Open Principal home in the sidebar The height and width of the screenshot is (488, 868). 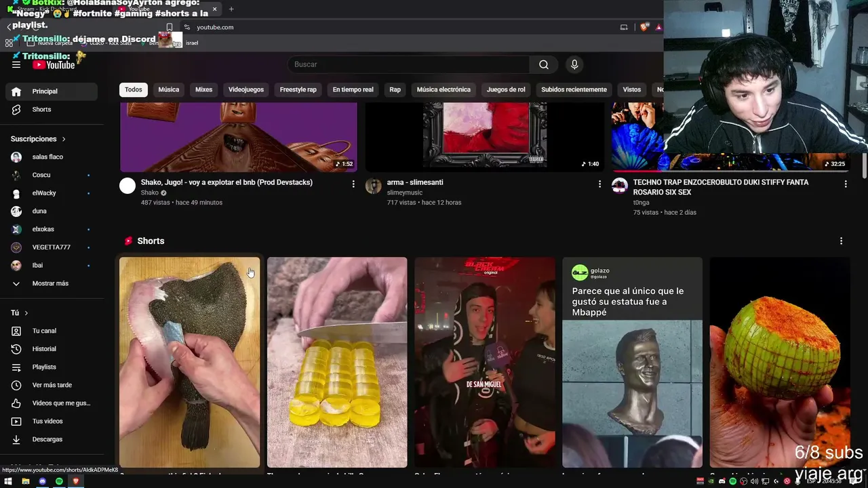pyautogui.click(x=52, y=91)
